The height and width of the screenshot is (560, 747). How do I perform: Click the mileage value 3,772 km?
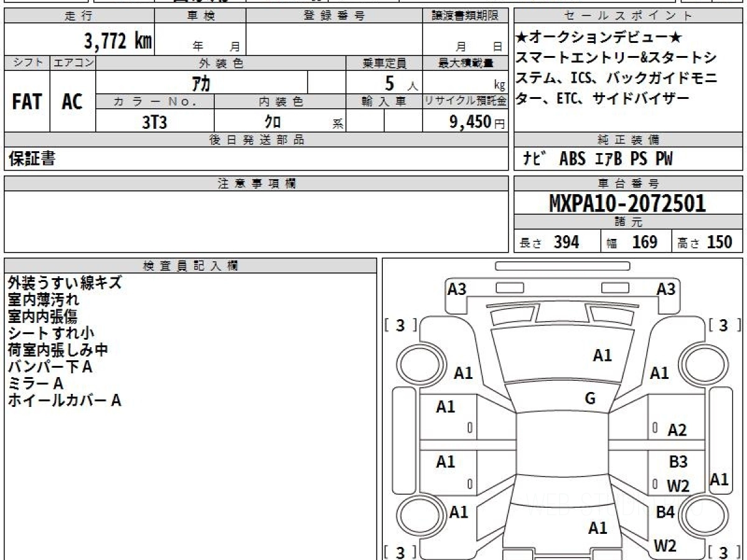tap(118, 41)
